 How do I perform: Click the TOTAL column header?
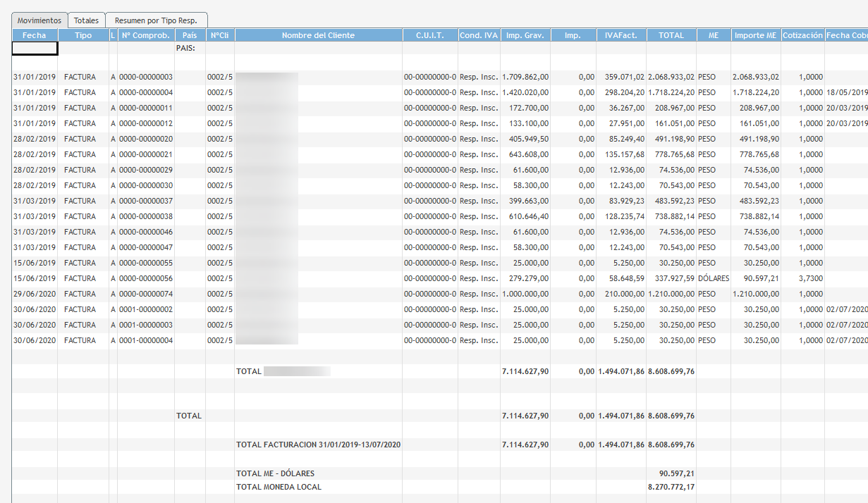(671, 35)
